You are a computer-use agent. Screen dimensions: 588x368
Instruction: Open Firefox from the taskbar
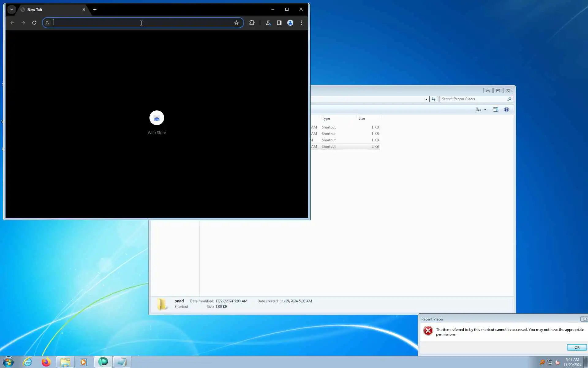coord(46,362)
